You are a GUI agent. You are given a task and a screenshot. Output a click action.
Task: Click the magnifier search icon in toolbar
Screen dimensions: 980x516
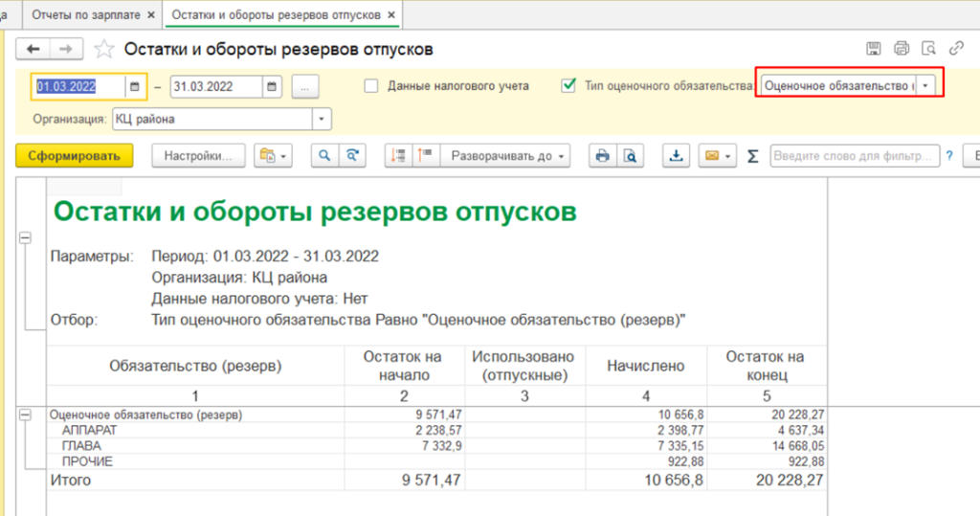[x=325, y=156]
